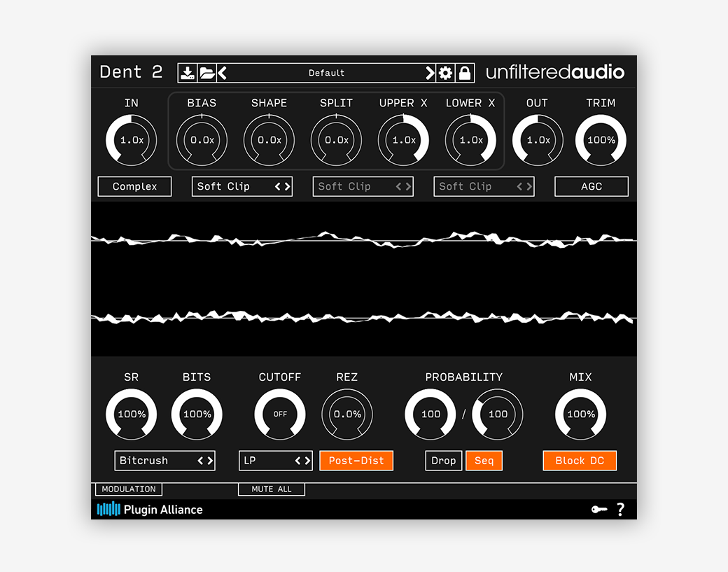
Task: Click the LOWER X knob
Action: coord(471,140)
